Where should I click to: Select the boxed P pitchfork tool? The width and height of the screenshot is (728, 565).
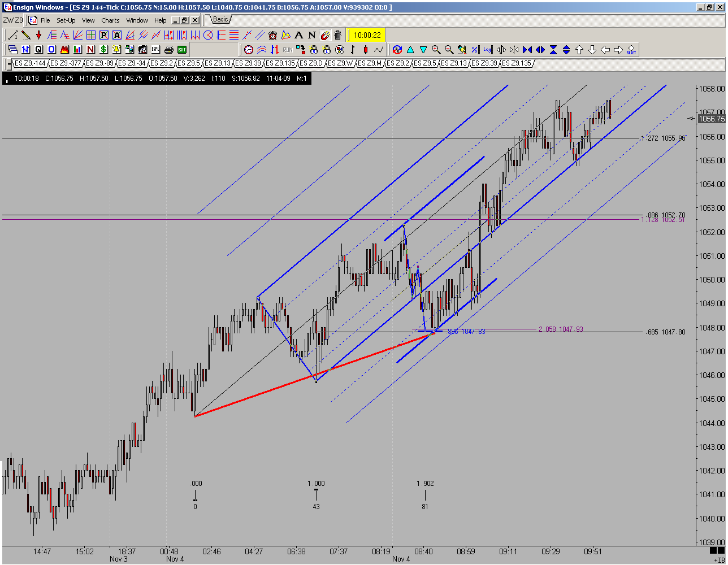click(x=103, y=35)
